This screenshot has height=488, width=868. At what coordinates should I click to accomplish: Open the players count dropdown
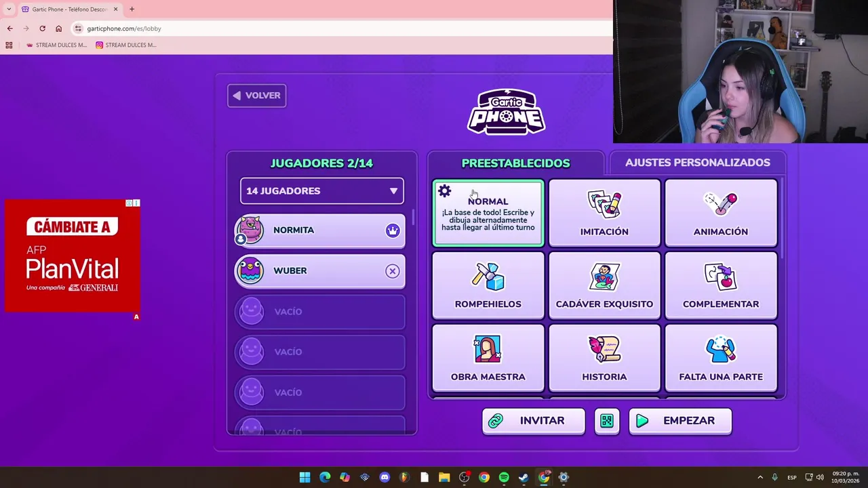pos(322,190)
